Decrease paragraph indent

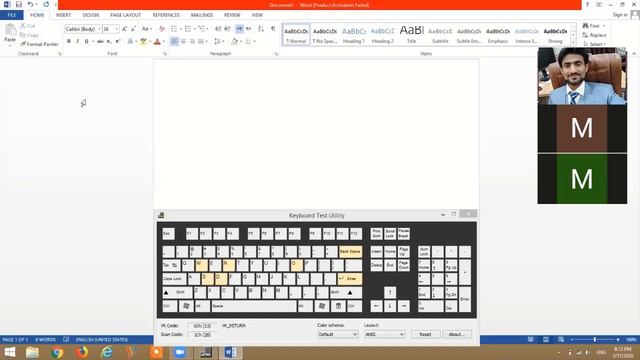(218, 29)
